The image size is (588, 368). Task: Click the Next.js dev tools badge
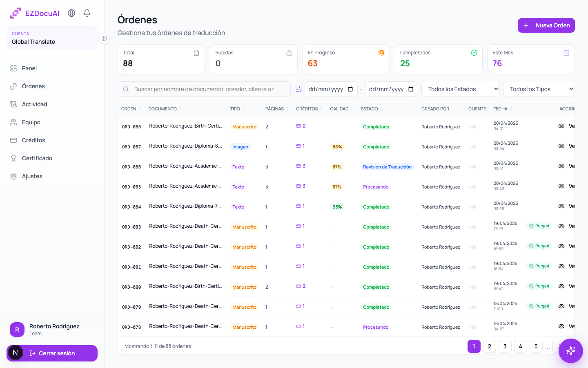(x=15, y=352)
